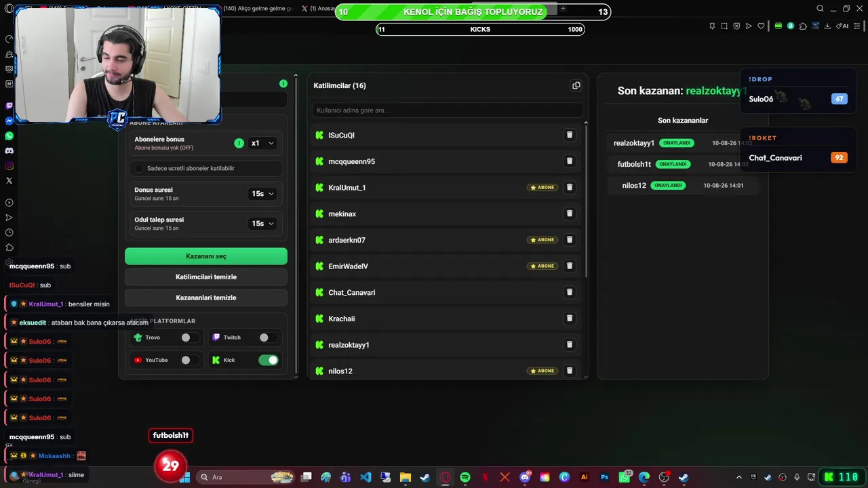Launch Visual Studio Code from the taskbar
The image size is (868, 488).
click(x=366, y=477)
